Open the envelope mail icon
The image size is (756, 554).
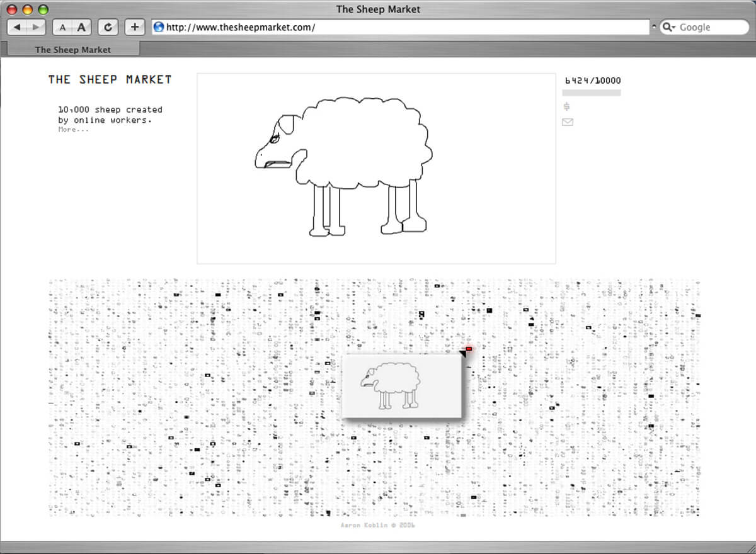(567, 122)
